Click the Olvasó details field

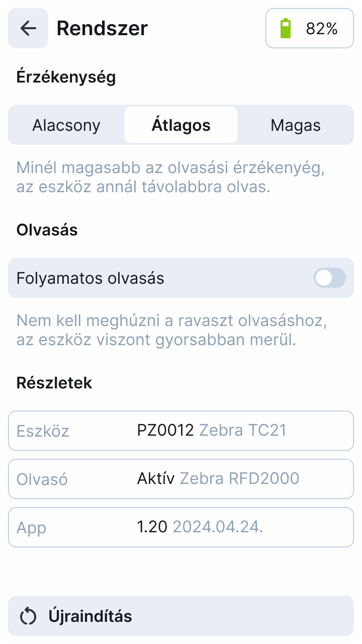click(181, 479)
